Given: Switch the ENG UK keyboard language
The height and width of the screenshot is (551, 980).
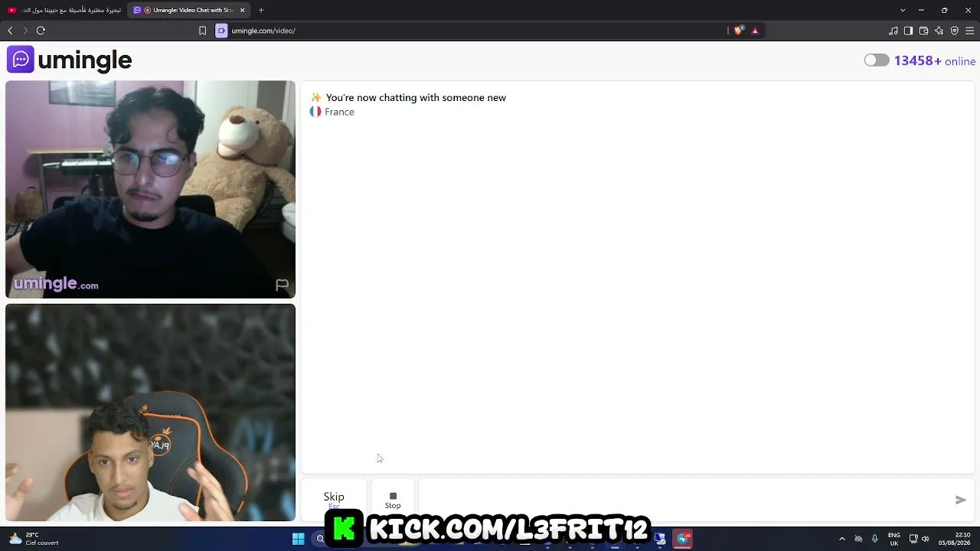Looking at the screenshot, I should pos(894,539).
